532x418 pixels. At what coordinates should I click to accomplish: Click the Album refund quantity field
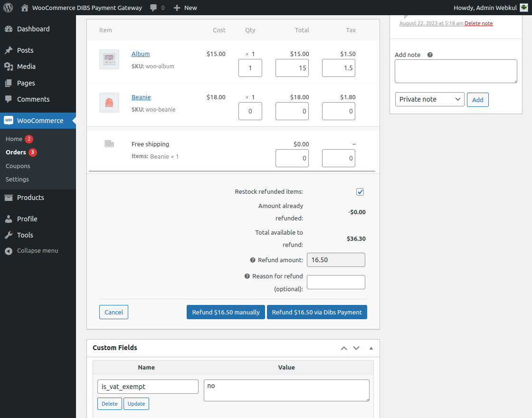pyautogui.click(x=250, y=68)
